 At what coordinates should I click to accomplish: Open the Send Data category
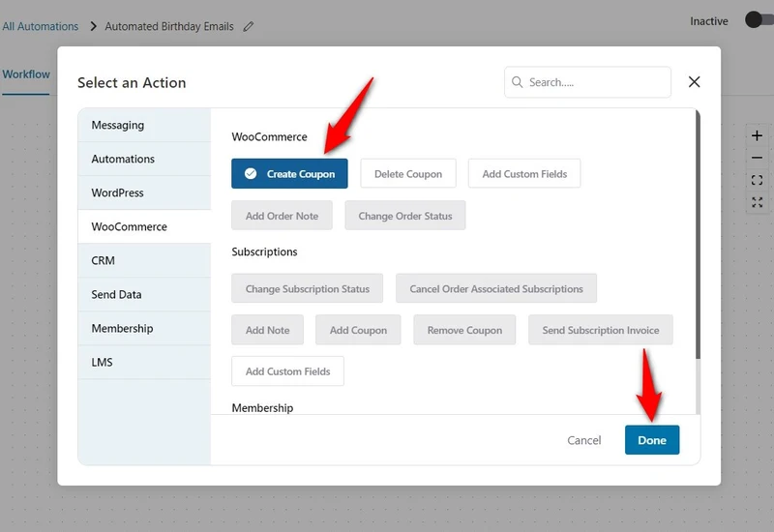144,295
